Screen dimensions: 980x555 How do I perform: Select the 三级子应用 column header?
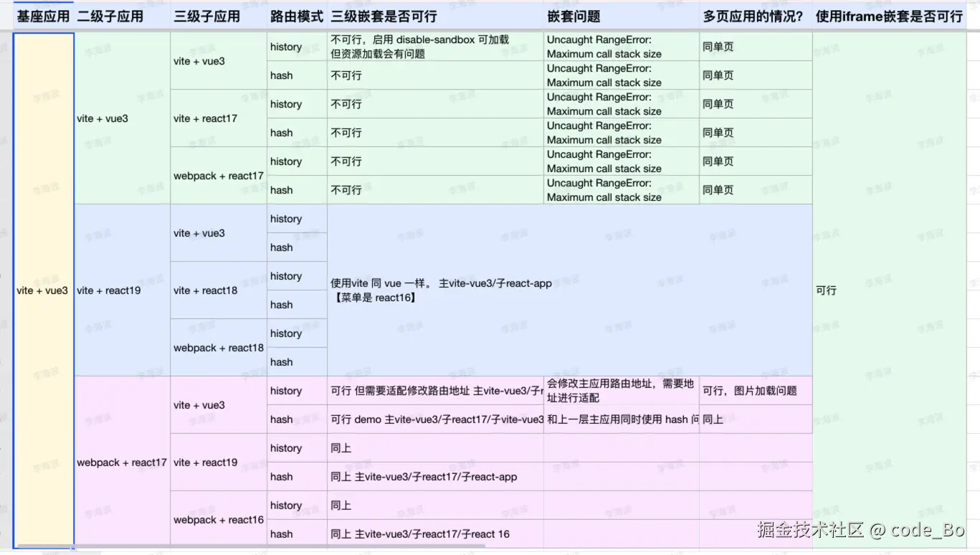pyautogui.click(x=219, y=16)
